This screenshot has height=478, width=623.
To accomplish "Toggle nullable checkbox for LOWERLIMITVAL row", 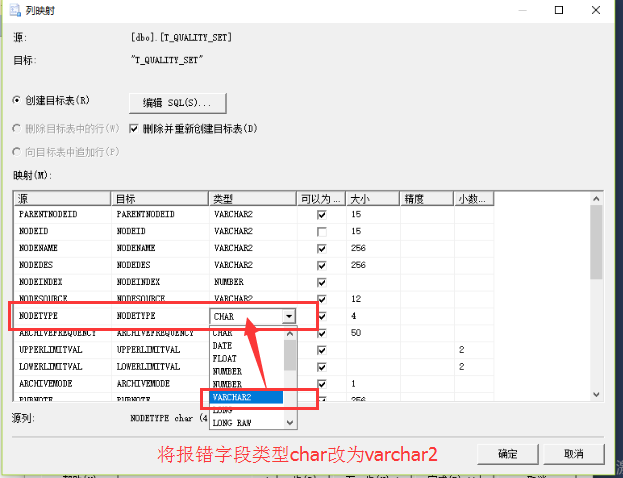I will click(x=321, y=367).
